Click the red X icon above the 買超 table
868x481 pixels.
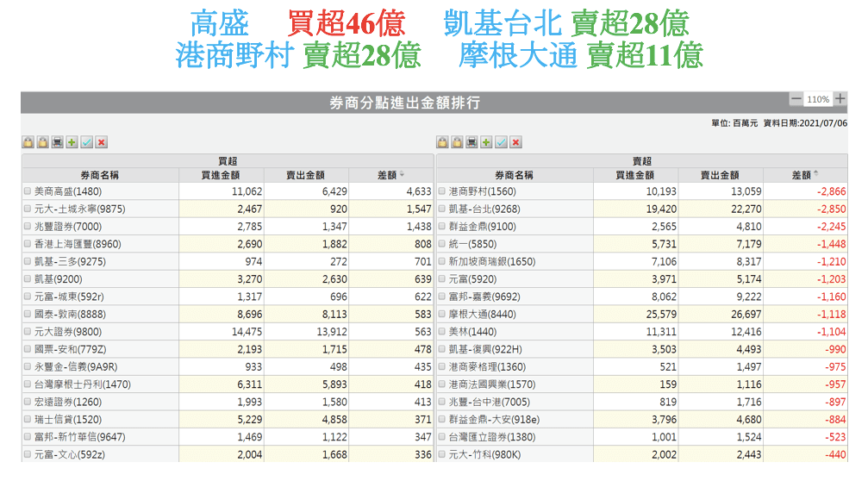point(101,142)
